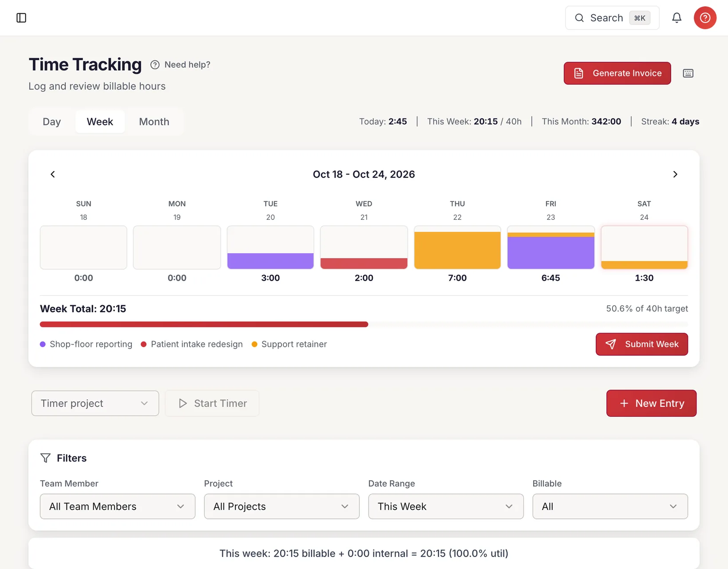Go to previous week arrow
Image resolution: width=728 pixels, height=569 pixels.
(53, 174)
